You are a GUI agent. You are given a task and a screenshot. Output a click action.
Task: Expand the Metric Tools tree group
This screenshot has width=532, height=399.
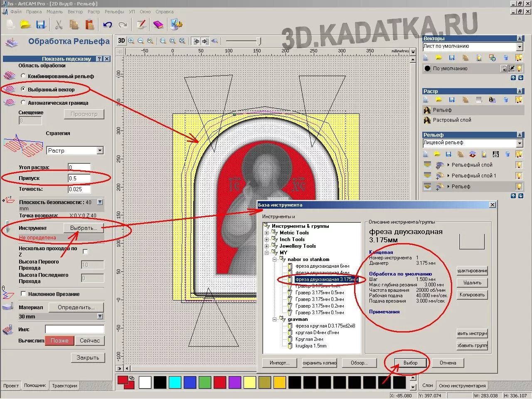(266, 233)
